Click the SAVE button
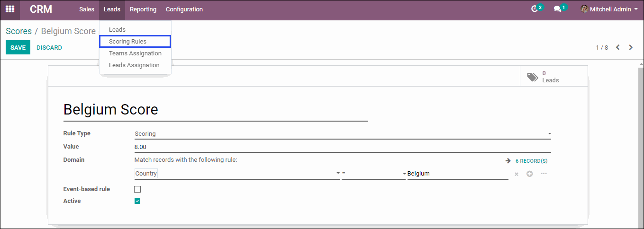The image size is (644, 229). coord(18,47)
